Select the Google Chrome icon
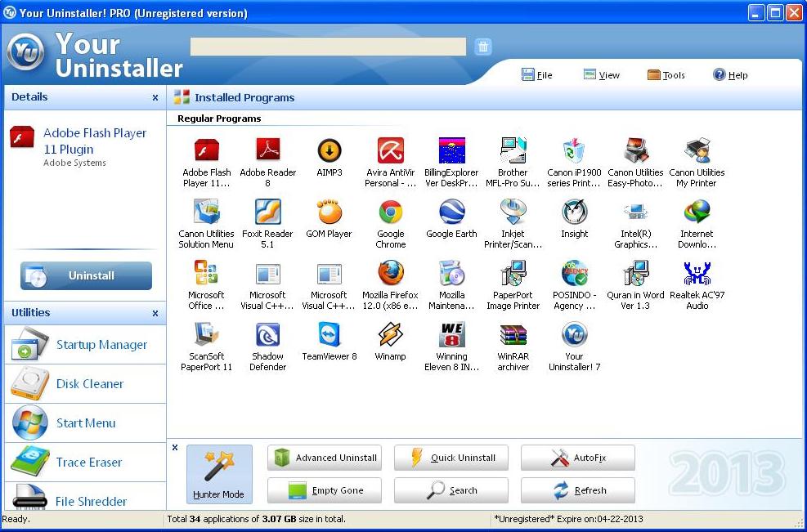 pyautogui.click(x=390, y=212)
